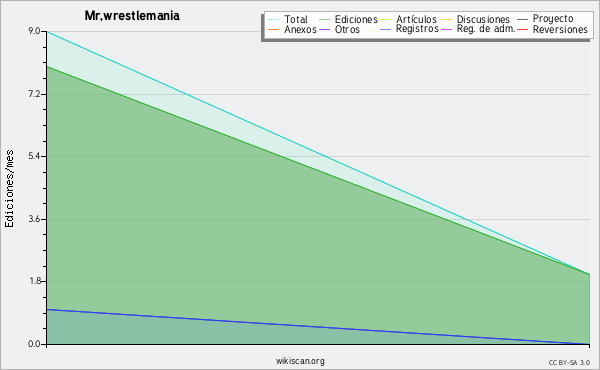Click the Proyecto legend color line
This screenshot has height=370, width=600.
[522, 19]
